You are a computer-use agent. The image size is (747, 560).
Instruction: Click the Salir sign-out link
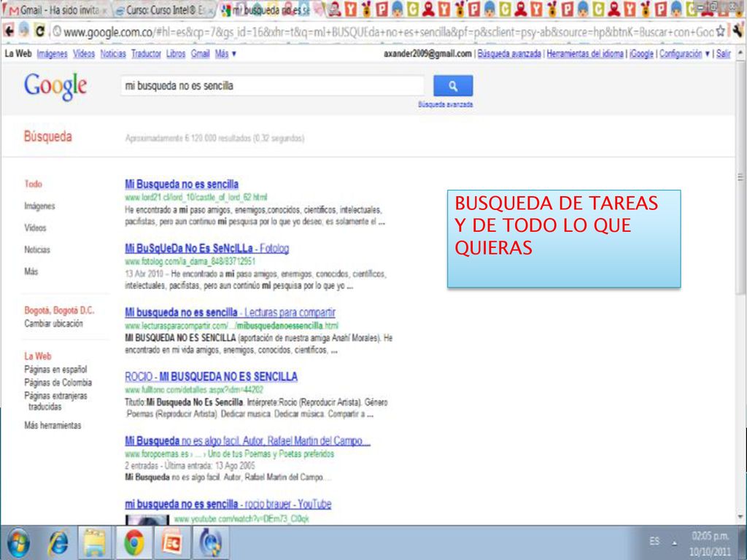pyautogui.click(x=723, y=54)
